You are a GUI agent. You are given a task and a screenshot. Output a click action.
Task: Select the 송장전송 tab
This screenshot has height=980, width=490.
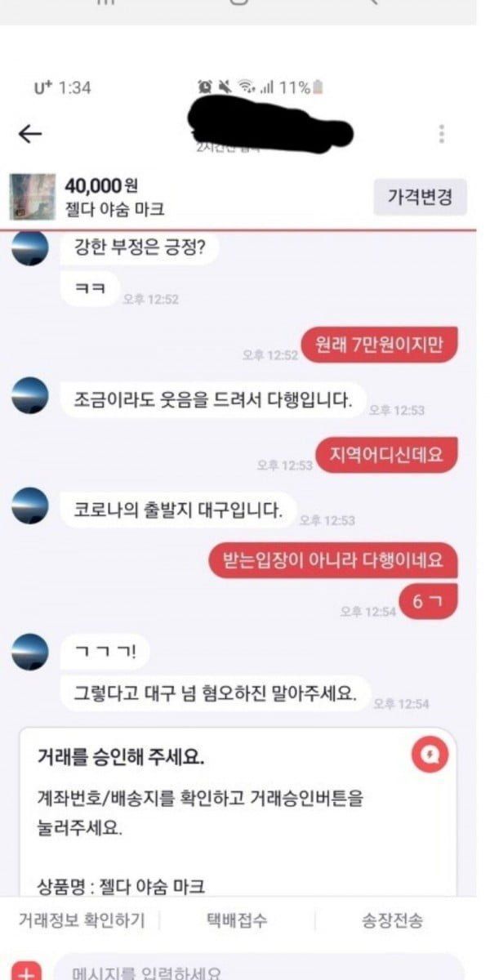point(392,920)
